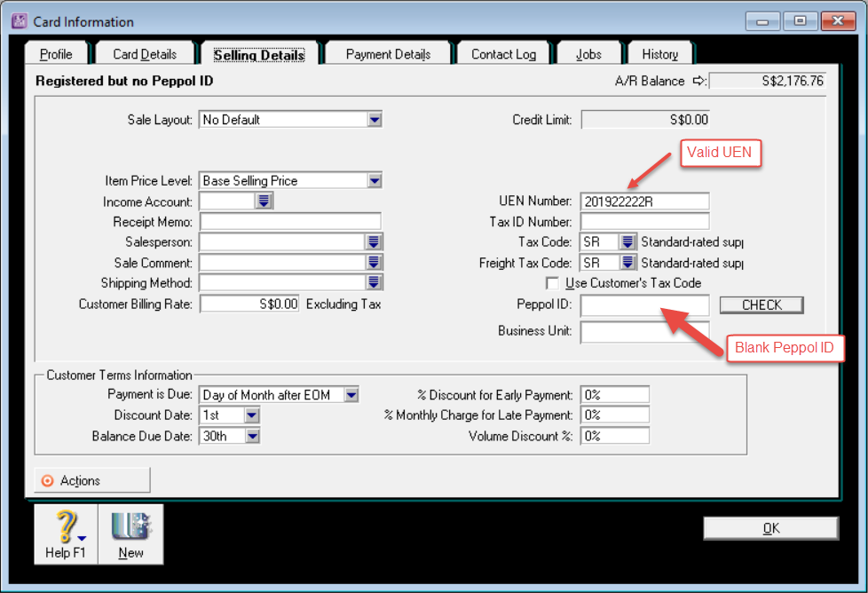
Task: Click the A/R Balance zoom arrow
Action: tap(698, 81)
